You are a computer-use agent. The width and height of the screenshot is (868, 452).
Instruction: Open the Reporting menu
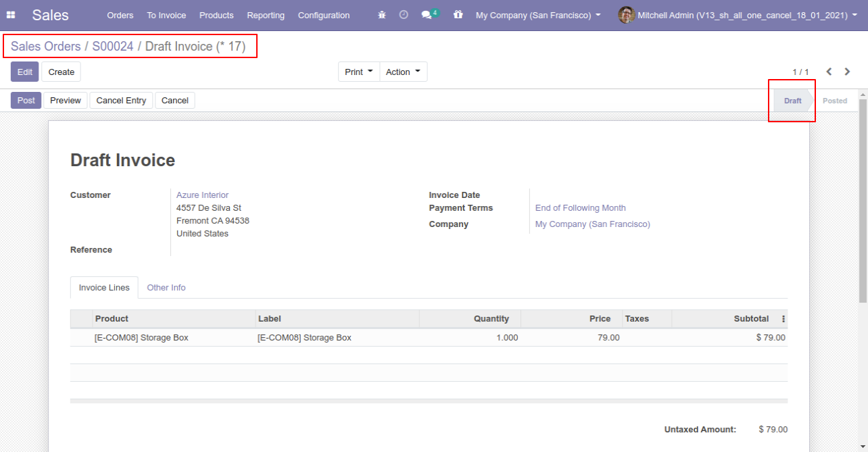pyautogui.click(x=266, y=15)
